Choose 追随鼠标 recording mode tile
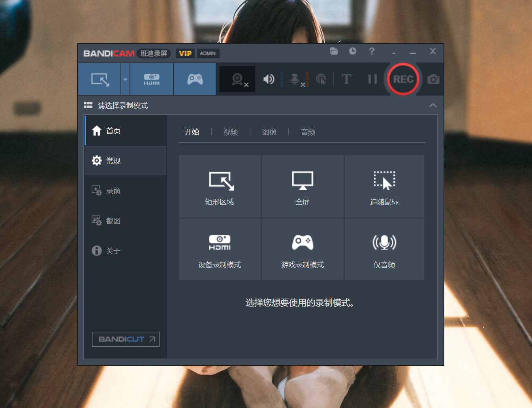Viewport: 532px width, 408px height. point(384,186)
